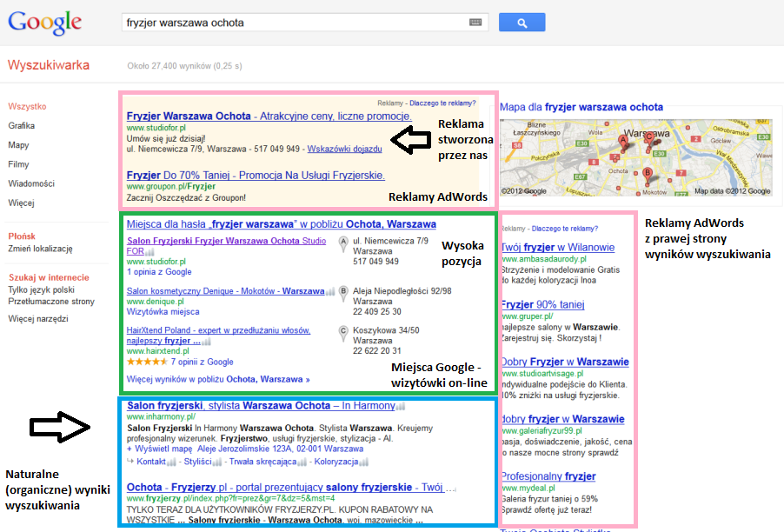Open ad Dobry Fryzjer w Warszawie studioartvisage
The image size is (784, 532).
coord(565,362)
